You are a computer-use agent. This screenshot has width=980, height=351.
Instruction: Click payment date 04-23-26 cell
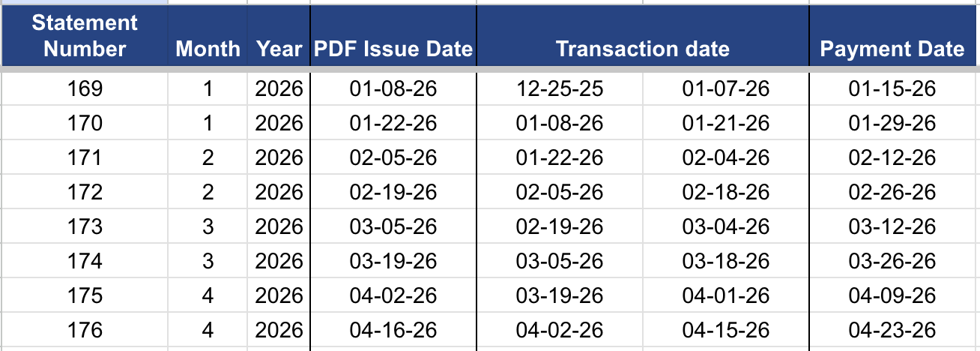[892, 330]
